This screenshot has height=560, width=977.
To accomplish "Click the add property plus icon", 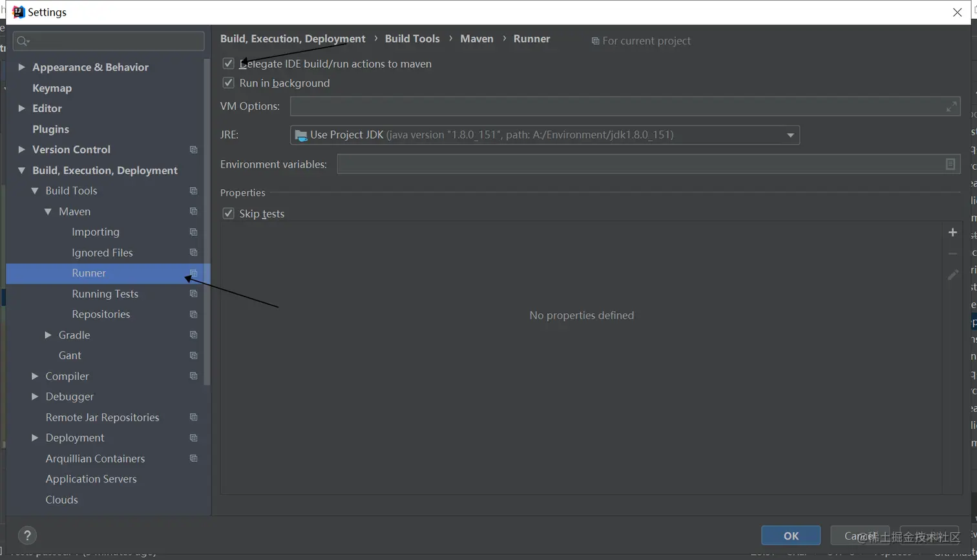I will point(952,233).
